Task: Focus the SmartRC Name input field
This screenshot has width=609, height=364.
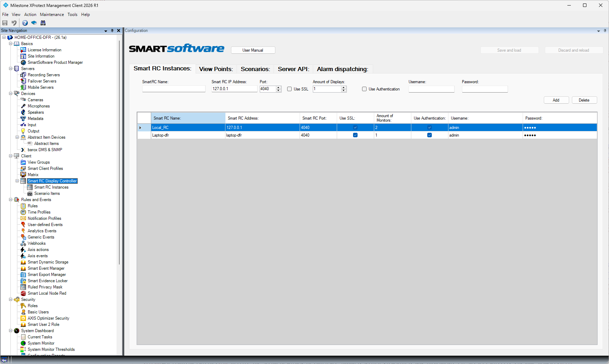Action: [174, 89]
